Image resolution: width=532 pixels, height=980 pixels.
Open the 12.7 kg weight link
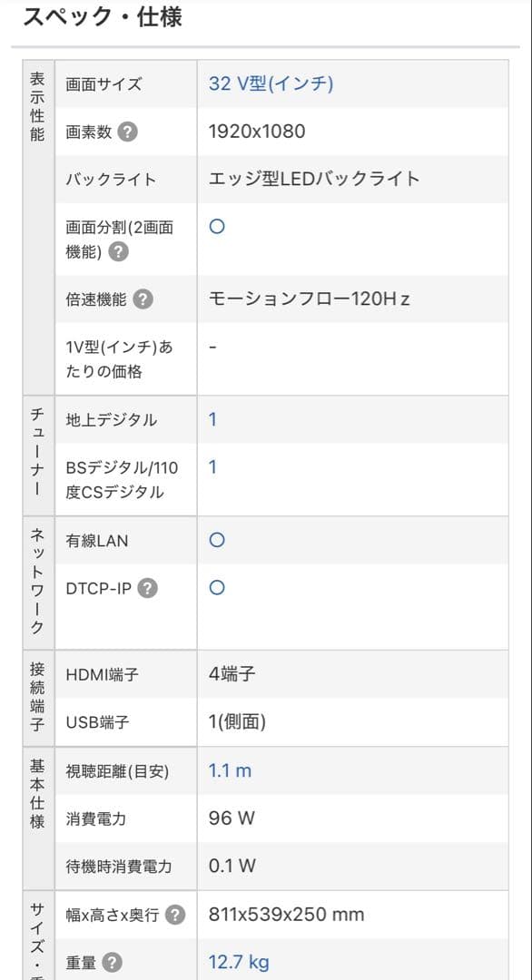point(239,962)
